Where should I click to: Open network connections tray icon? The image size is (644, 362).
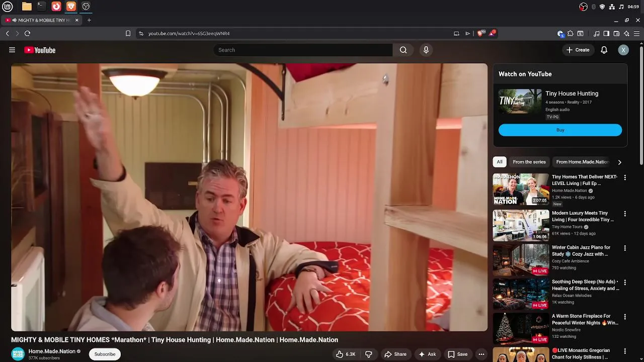[x=611, y=7]
